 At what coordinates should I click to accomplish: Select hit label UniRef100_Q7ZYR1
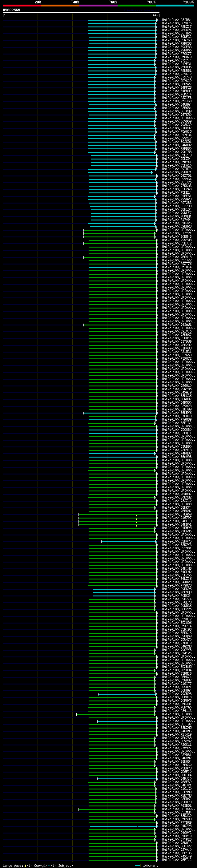coord(177,233)
